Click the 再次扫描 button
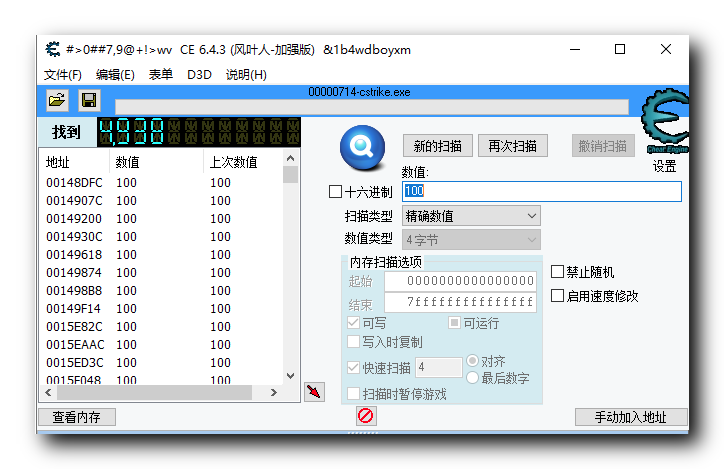This screenshot has width=724, height=469. tap(513, 146)
